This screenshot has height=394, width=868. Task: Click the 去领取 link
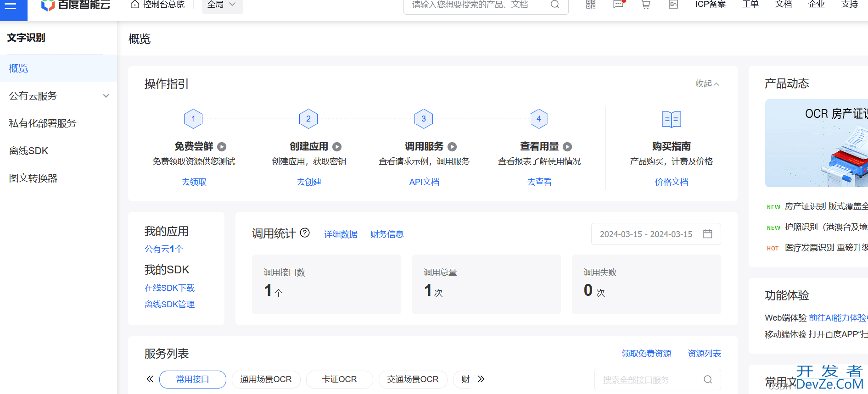(x=194, y=182)
